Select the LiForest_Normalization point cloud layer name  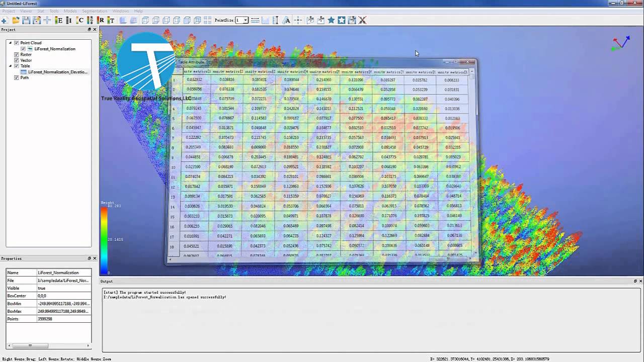(55, 49)
